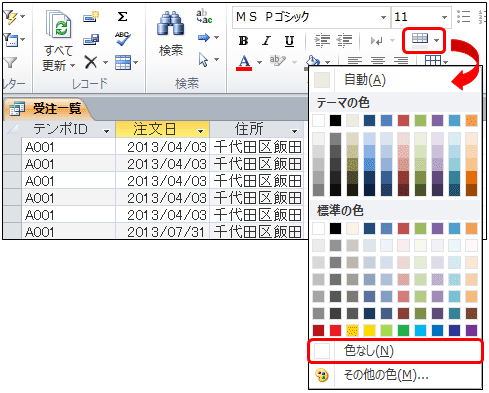Screen dimensions: 489x393
Task: Pick red swatch in テーマの色 top row
Action: tap(403, 120)
